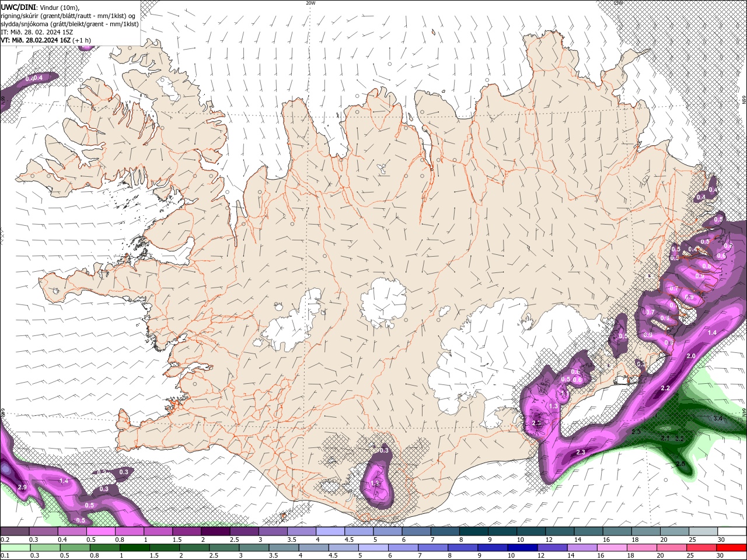Click the "1.3" snowfall value on the map
Image resolution: width=747 pixels, height=560 pixels.
click(553, 406)
